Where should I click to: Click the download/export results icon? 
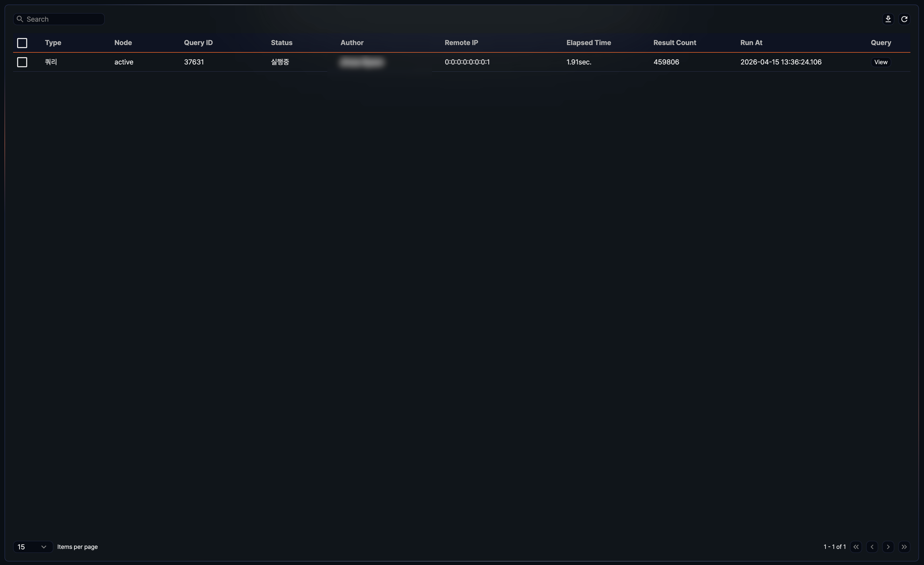point(888,19)
